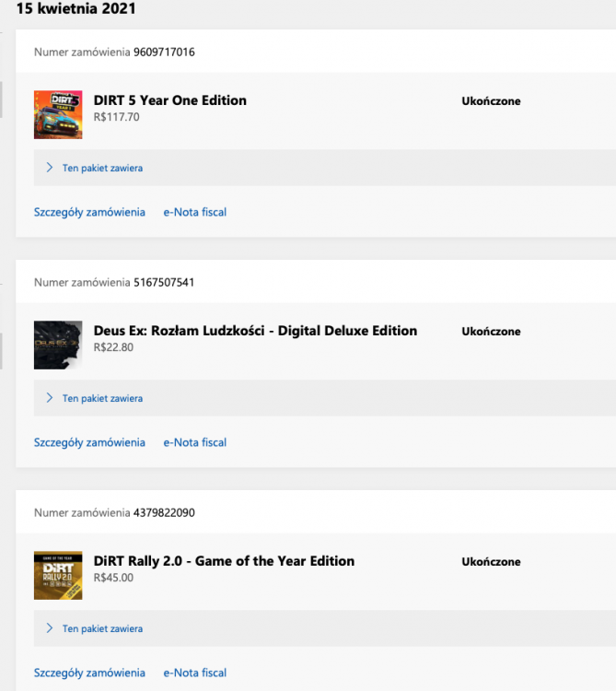Viewport: 616px width, 691px height.
Task: View Szczegóły zamówienia for Deus Ex order
Action: pyautogui.click(x=89, y=442)
